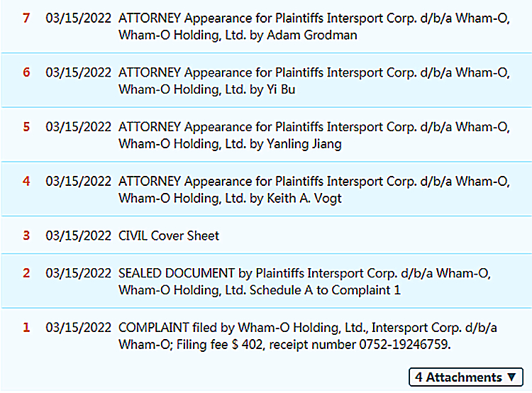Image resolution: width=532 pixels, height=393 pixels.
Task: Select the Yi Bu attorney appearance entry
Action: point(314,81)
